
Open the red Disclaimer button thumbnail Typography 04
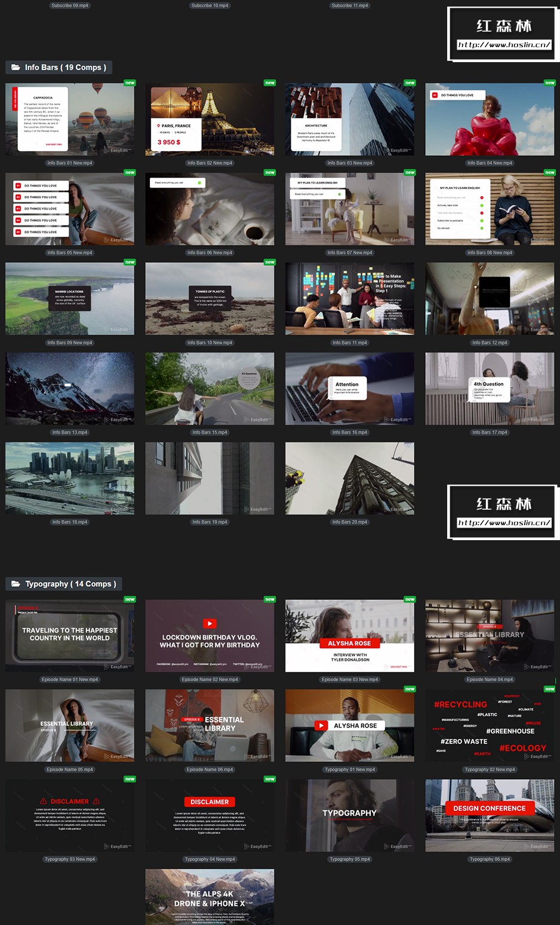click(x=210, y=816)
